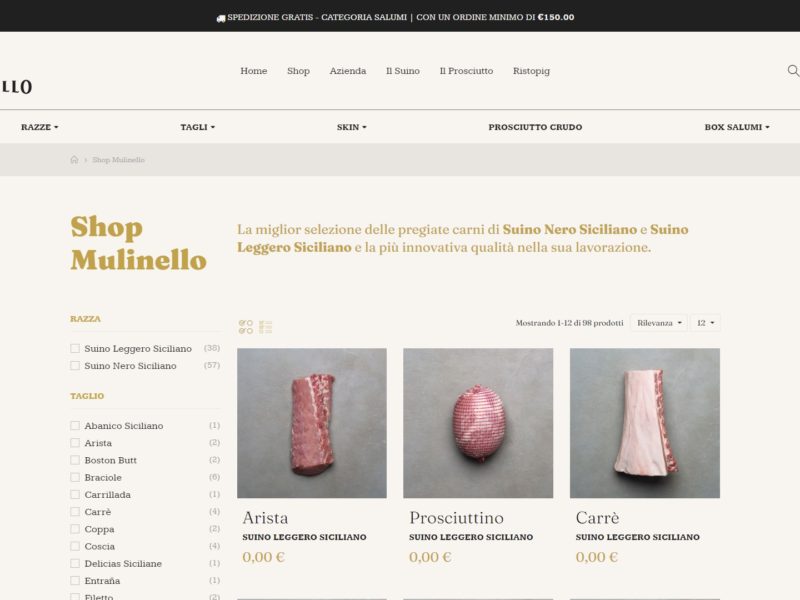Open the Carrè product thumbnail
Image resolution: width=800 pixels, height=600 pixels.
[x=645, y=423]
